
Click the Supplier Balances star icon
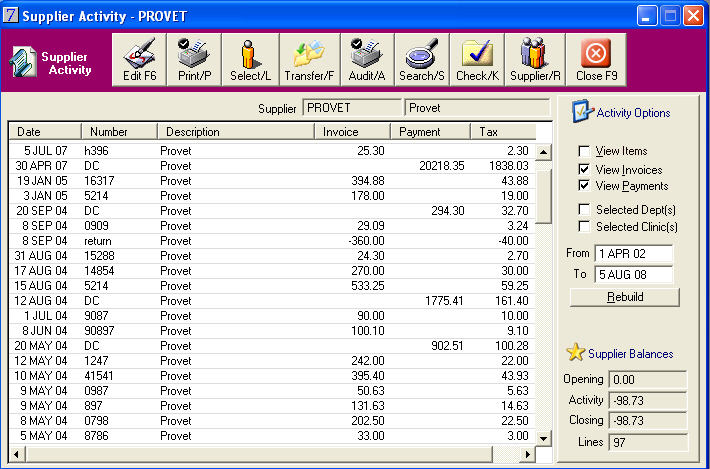pos(576,352)
